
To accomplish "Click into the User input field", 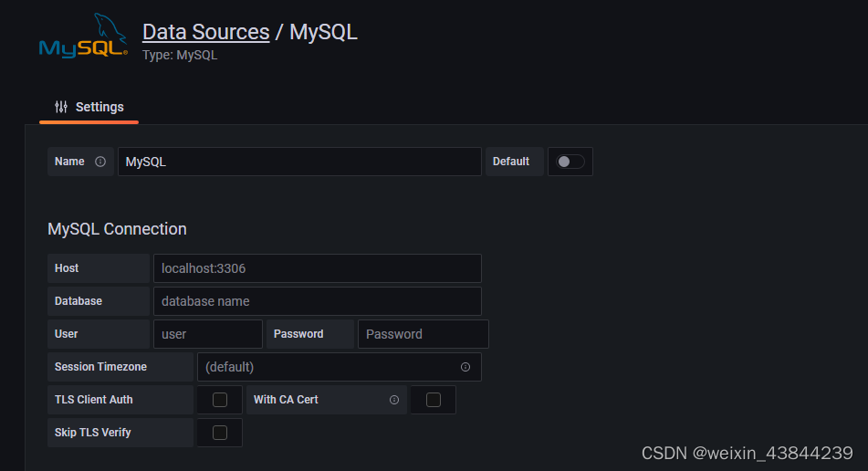I will [x=207, y=334].
